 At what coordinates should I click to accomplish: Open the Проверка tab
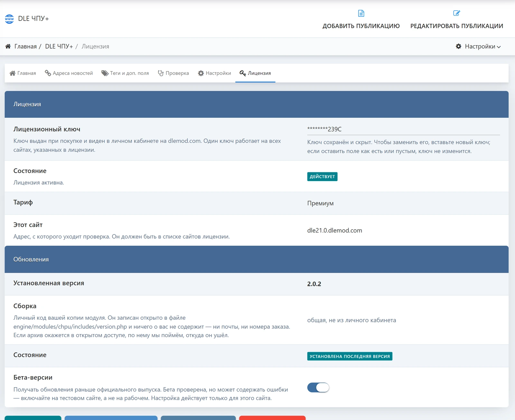[x=173, y=73]
